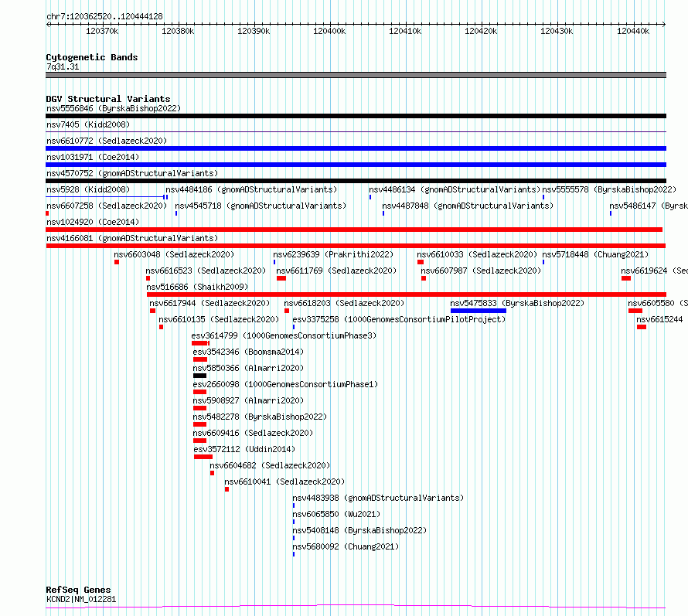The height and width of the screenshot is (616, 688).
Task: Click nsv6607258 (Sedlazeck2020) label
Action: point(107,206)
